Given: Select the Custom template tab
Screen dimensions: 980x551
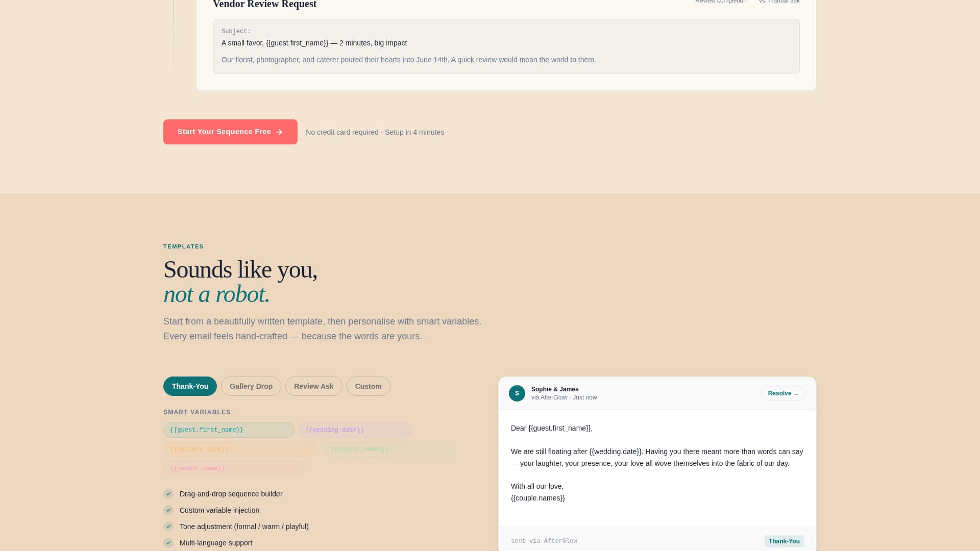Looking at the screenshot, I should 368,386.
